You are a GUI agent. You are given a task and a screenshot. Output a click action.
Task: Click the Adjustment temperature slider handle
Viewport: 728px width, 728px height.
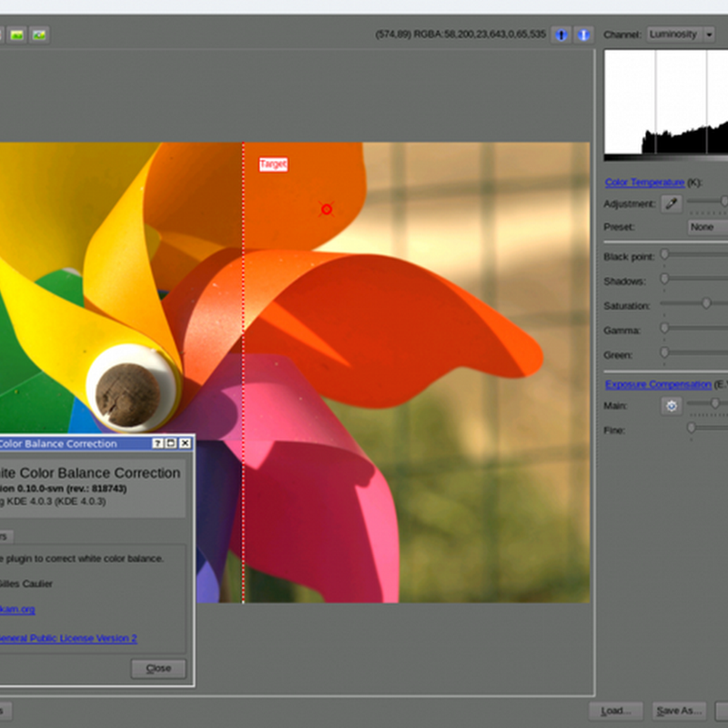click(723, 201)
